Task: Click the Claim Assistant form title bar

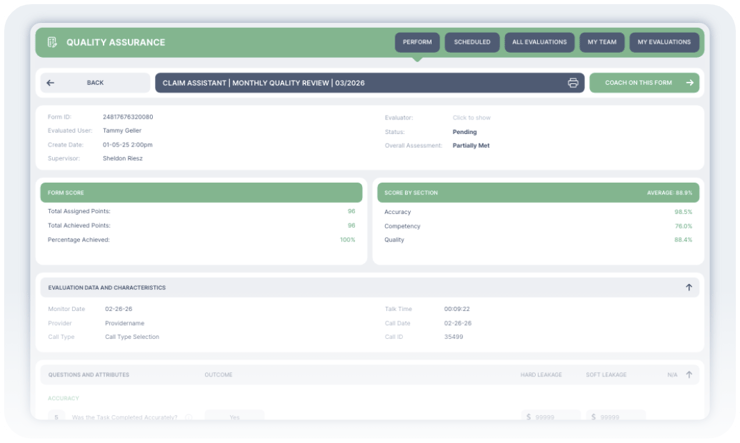Action: coord(370,83)
